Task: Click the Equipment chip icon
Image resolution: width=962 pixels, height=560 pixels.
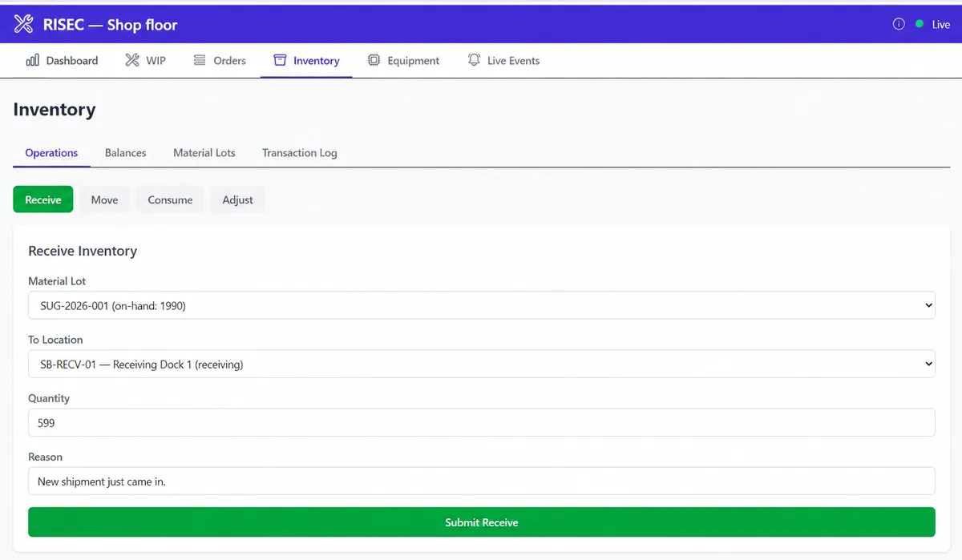Action: coord(374,60)
